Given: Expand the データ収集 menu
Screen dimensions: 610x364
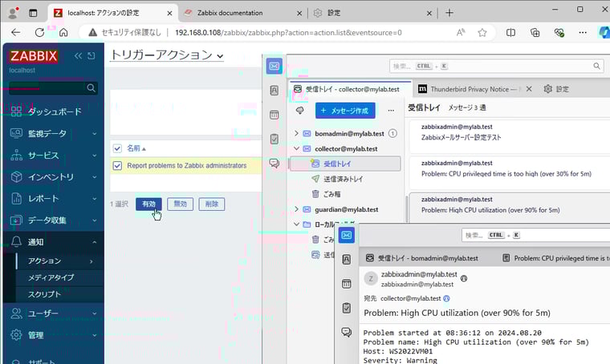Looking at the screenshot, I should (x=55, y=220).
